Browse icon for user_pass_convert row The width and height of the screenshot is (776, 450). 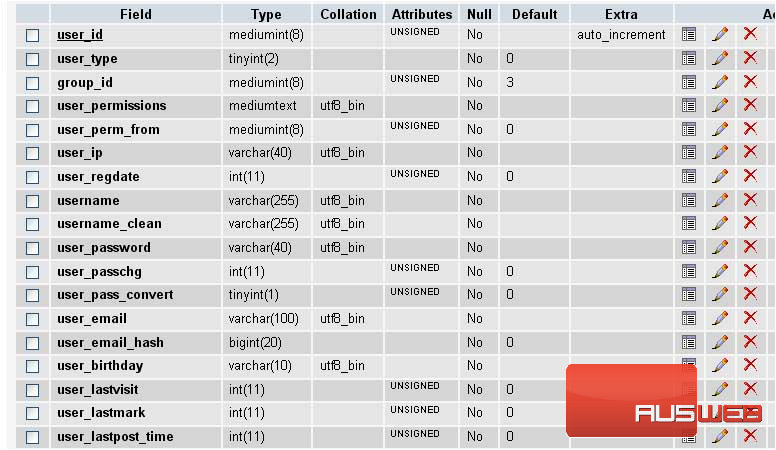[x=688, y=295]
